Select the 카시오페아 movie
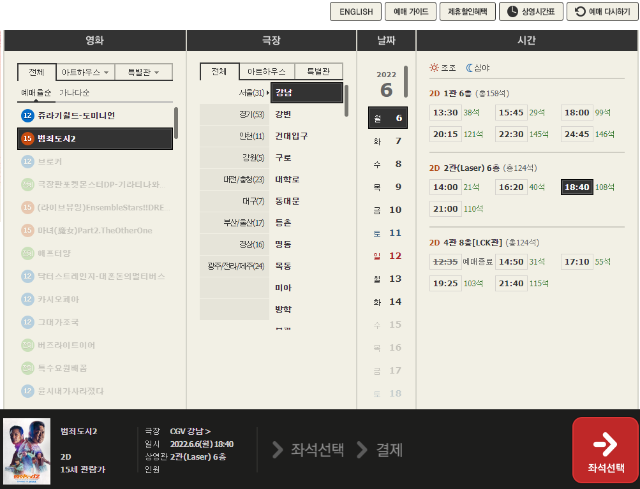Viewport: 640px width, 489px height. tap(95, 299)
